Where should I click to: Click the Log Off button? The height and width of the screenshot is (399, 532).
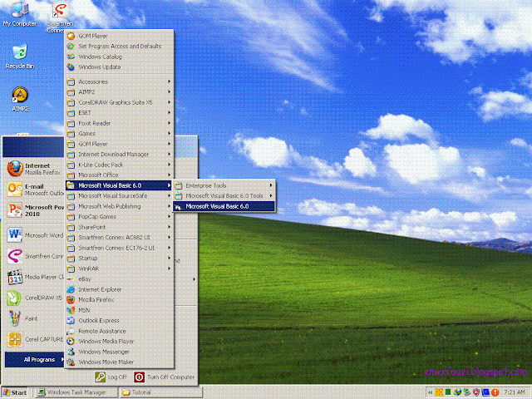tap(111, 377)
